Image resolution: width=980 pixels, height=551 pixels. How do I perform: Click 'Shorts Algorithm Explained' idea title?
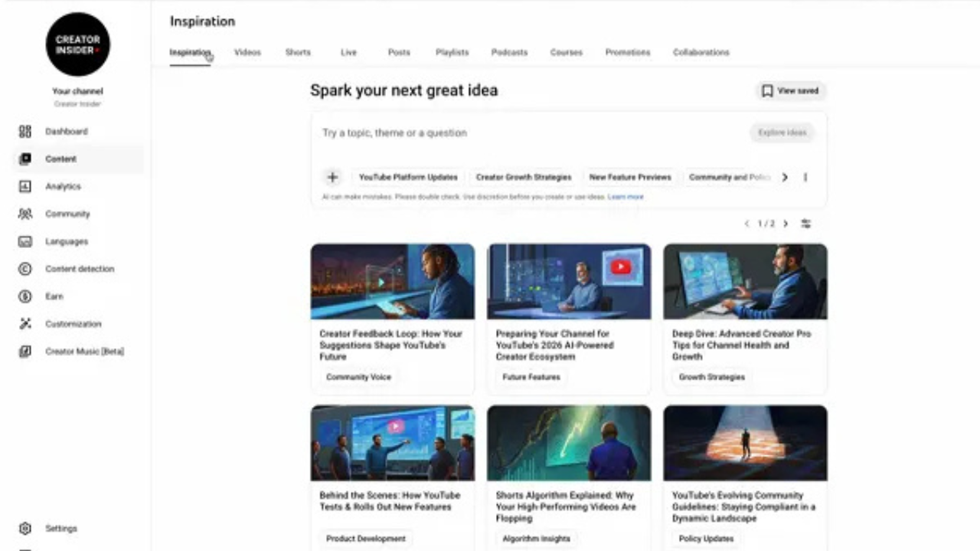(x=565, y=507)
